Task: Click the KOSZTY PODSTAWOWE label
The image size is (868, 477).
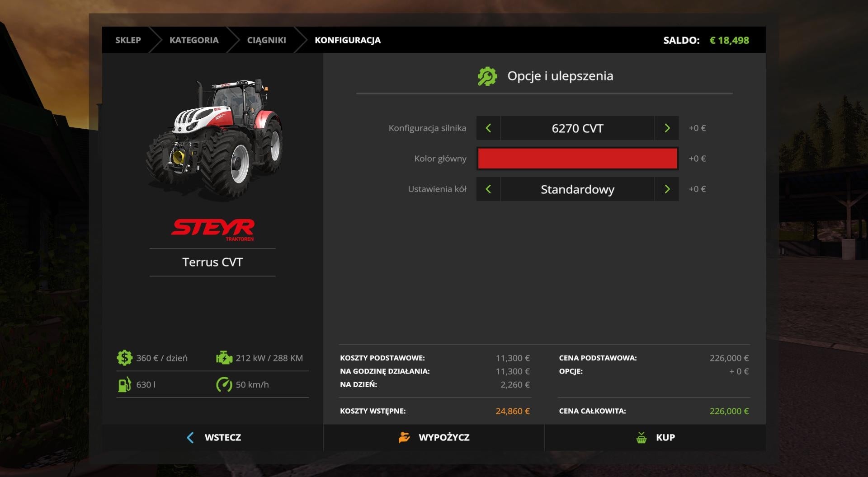Action: pos(382,358)
